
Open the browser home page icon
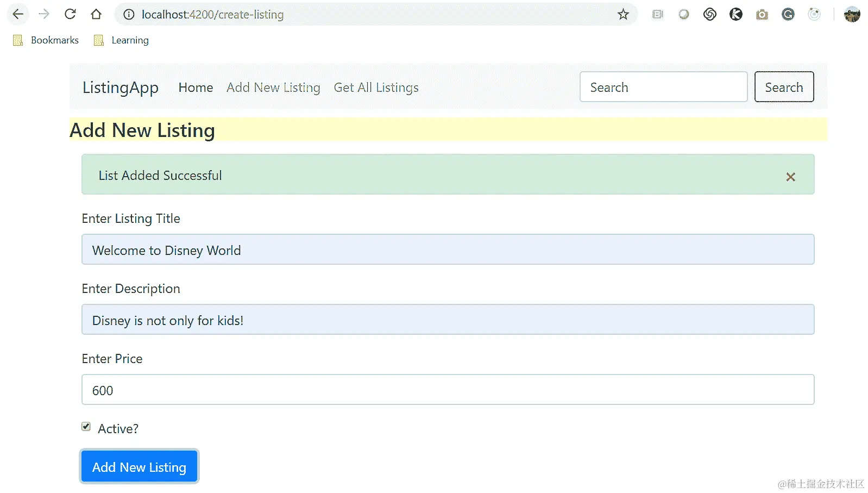[96, 14]
